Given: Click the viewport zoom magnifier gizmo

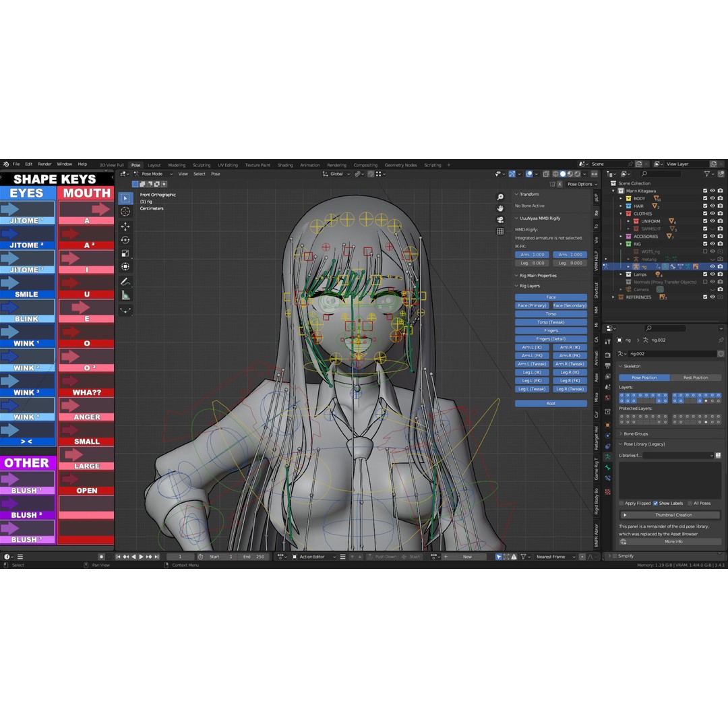Looking at the screenshot, I should [500, 198].
